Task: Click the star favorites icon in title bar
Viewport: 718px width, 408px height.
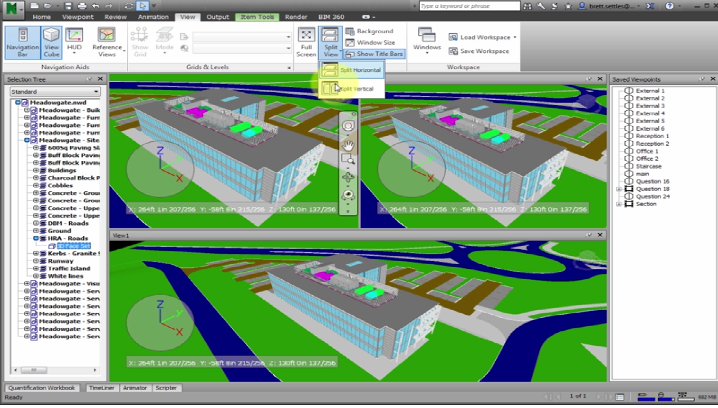Action: pos(568,6)
